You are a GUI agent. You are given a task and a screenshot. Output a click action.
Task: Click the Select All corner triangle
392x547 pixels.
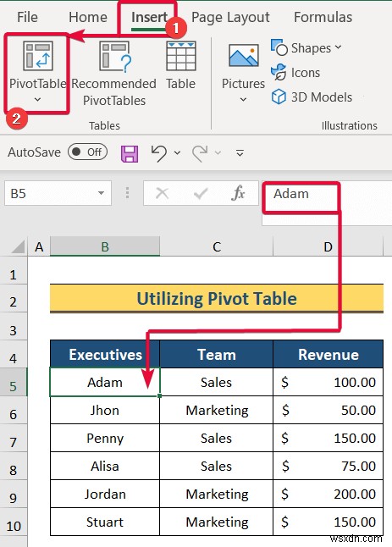click(x=19, y=246)
